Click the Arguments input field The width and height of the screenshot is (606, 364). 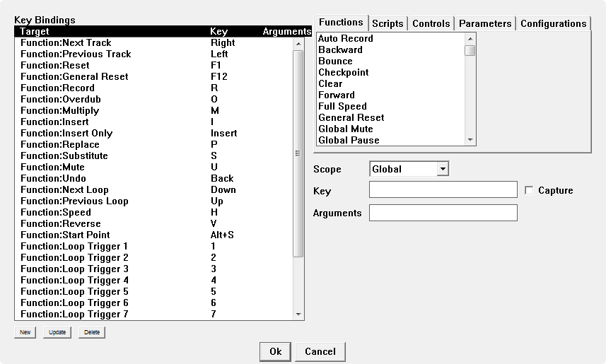pyautogui.click(x=443, y=213)
